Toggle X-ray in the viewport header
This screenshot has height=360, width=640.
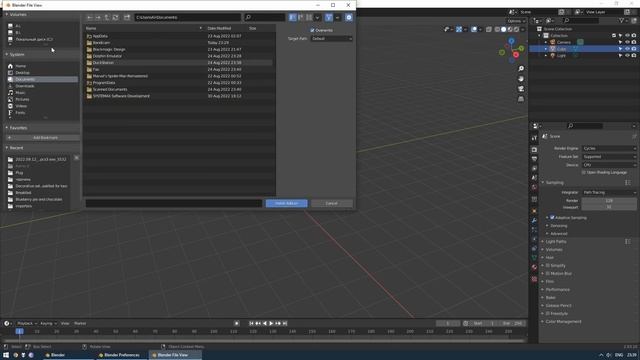[x=489, y=29]
